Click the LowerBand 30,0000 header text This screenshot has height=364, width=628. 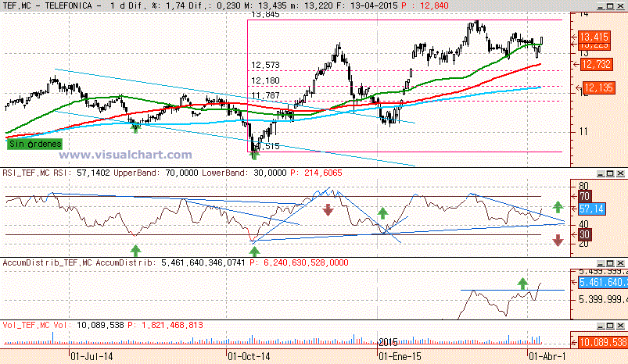coord(244,173)
